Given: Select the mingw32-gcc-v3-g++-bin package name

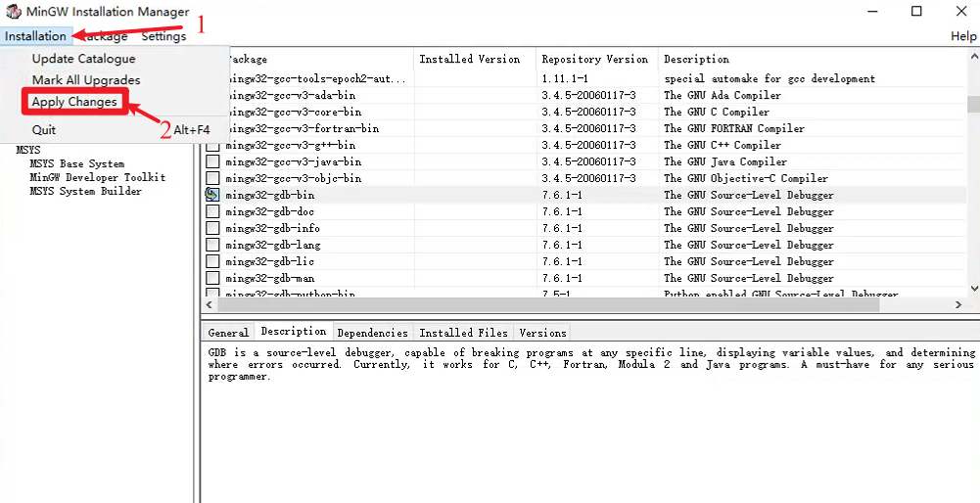Looking at the screenshot, I should click(x=291, y=145).
